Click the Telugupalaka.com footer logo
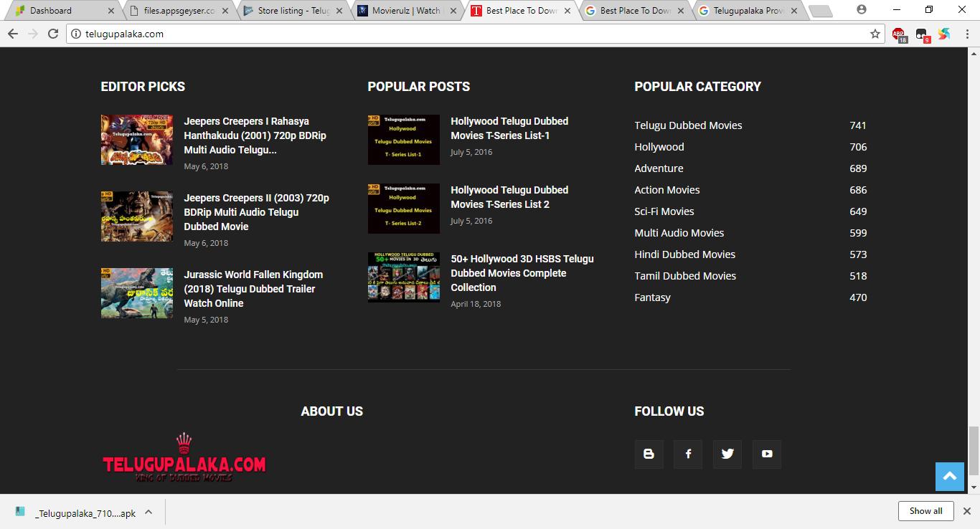Screen dimensions: 980x529 tap(184, 458)
